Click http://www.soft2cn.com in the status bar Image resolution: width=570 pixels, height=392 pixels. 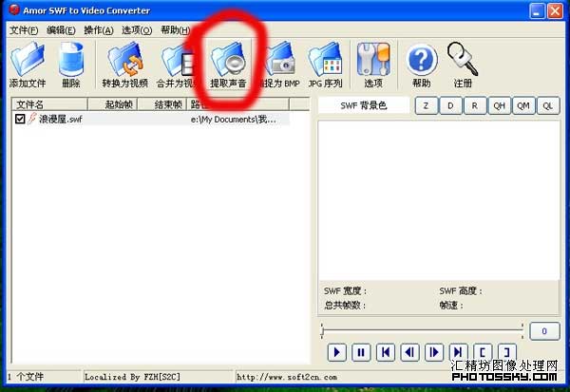tap(287, 377)
